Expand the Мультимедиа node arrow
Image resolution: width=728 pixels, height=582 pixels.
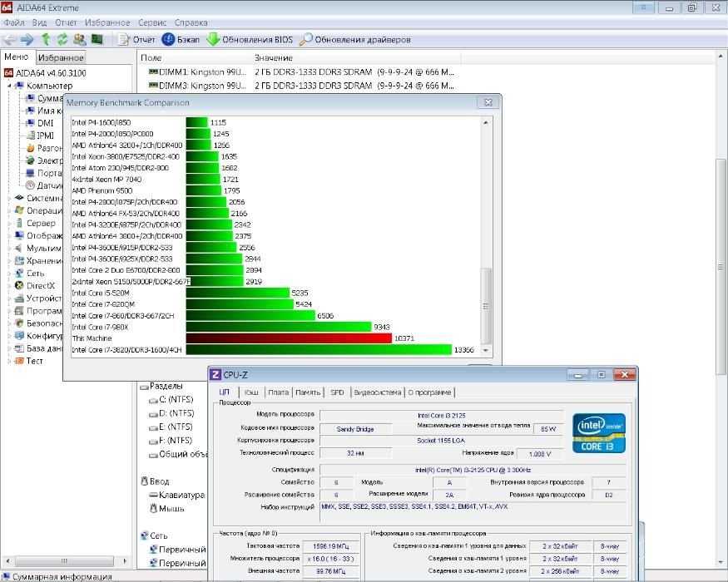(x=9, y=249)
